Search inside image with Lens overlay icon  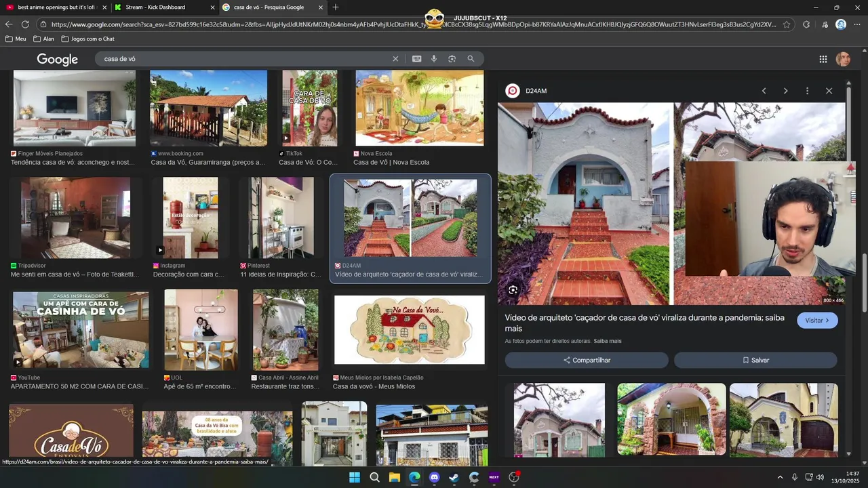coord(513,290)
